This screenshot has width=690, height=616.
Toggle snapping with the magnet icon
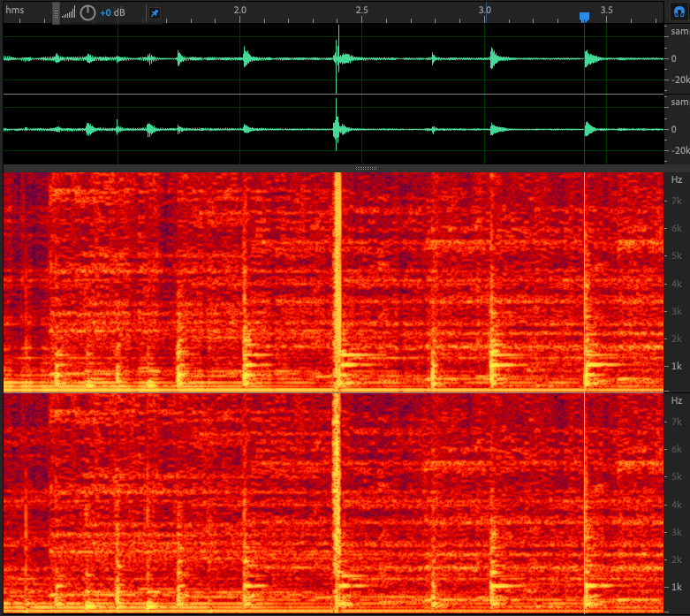coord(679,11)
